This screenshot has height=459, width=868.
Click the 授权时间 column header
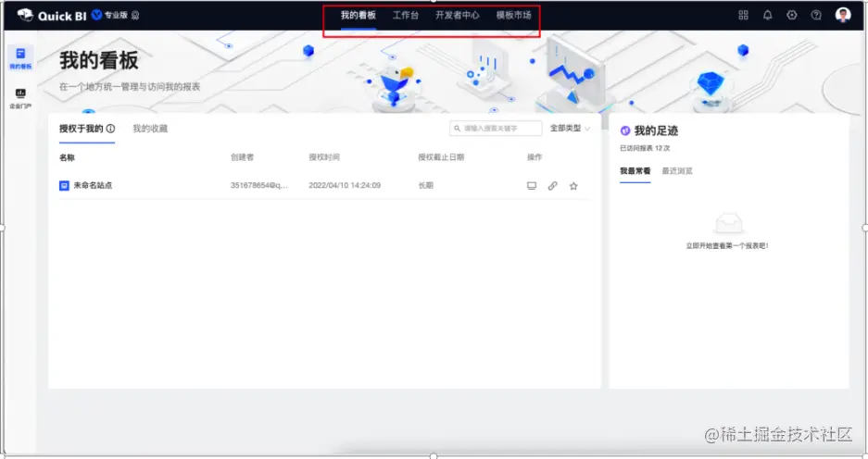(324, 157)
